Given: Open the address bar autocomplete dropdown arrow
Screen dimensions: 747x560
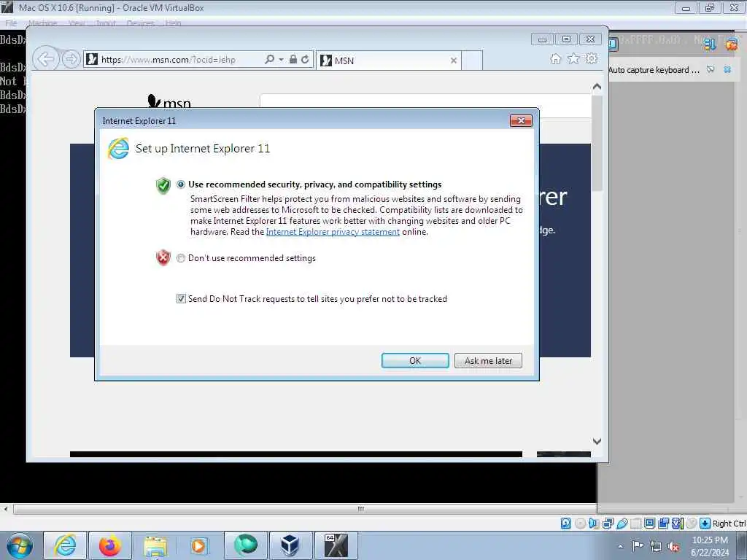Looking at the screenshot, I should click(x=281, y=60).
